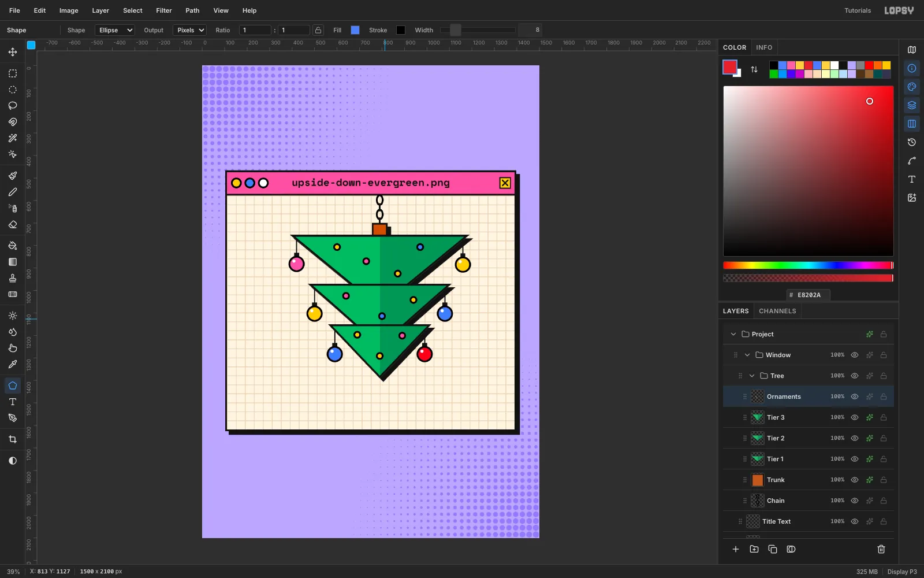Select the Move tool

point(12,52)
